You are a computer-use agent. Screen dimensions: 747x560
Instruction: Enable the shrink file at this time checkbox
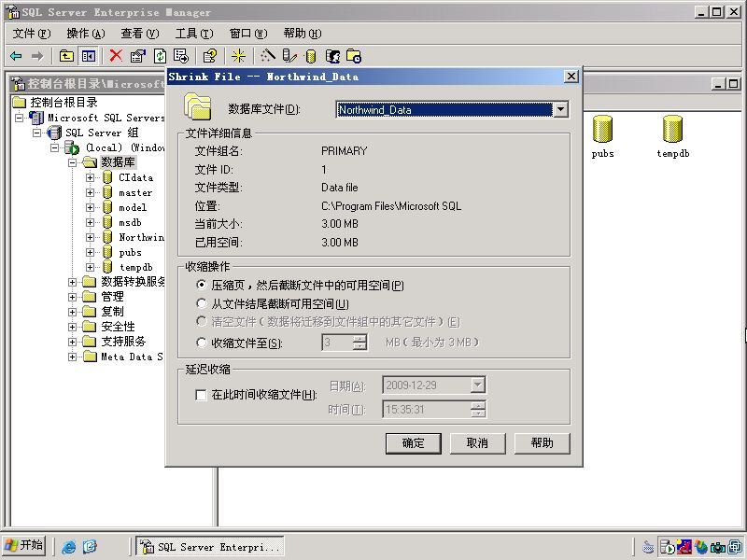[201, 395]
